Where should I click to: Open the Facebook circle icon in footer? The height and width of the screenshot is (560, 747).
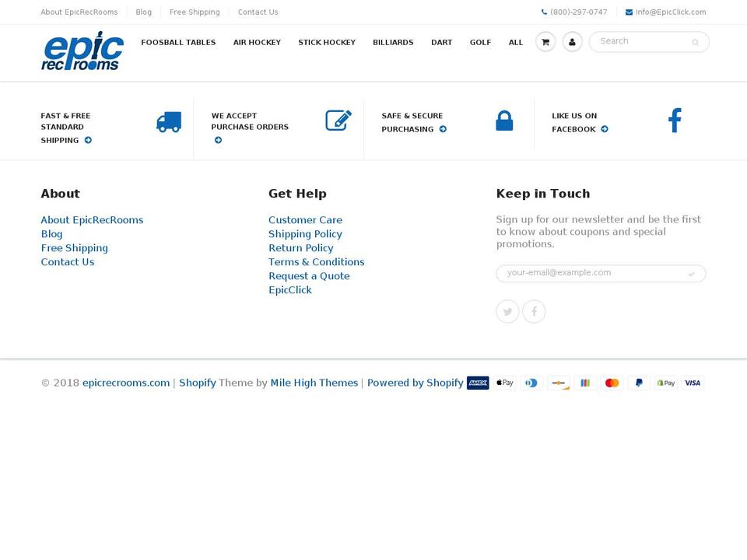click(534, 311)
